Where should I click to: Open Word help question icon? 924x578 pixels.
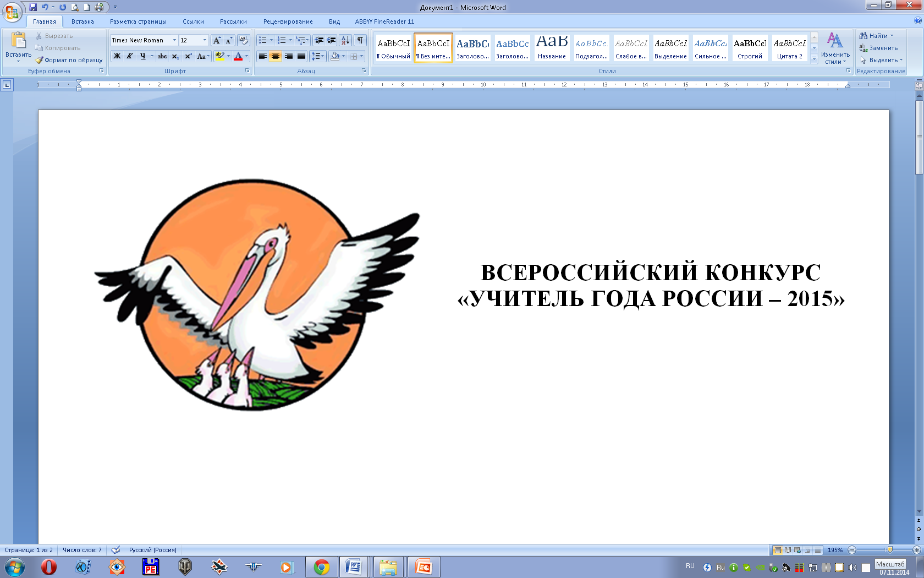pos(917,21)
